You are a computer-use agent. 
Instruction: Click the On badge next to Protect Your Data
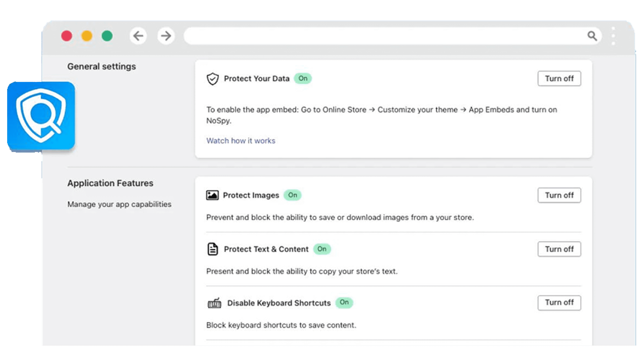(x=303, y=78)
